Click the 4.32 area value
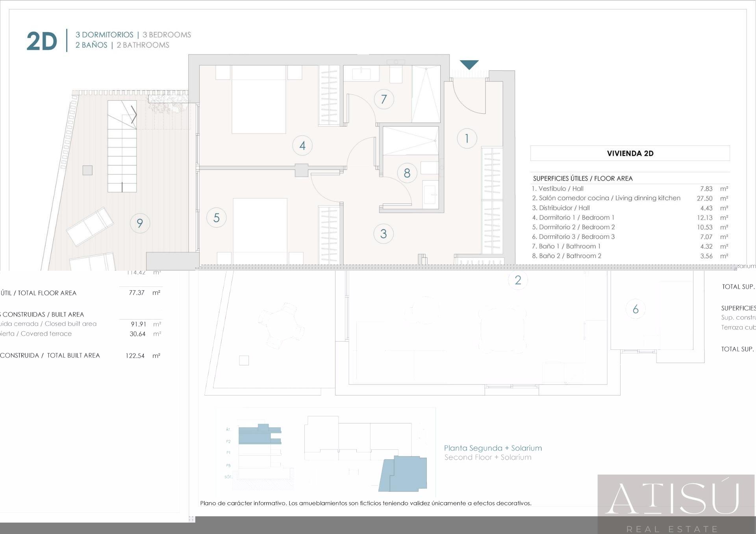This screenshot has height=534, width=756. click(x=706, y=247)
